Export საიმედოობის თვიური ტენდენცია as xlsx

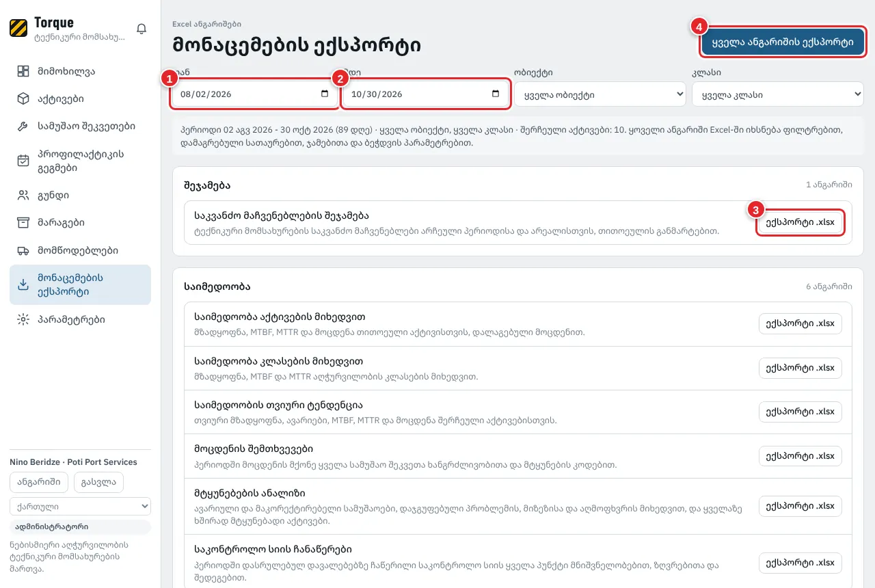(x=800, y=412)
